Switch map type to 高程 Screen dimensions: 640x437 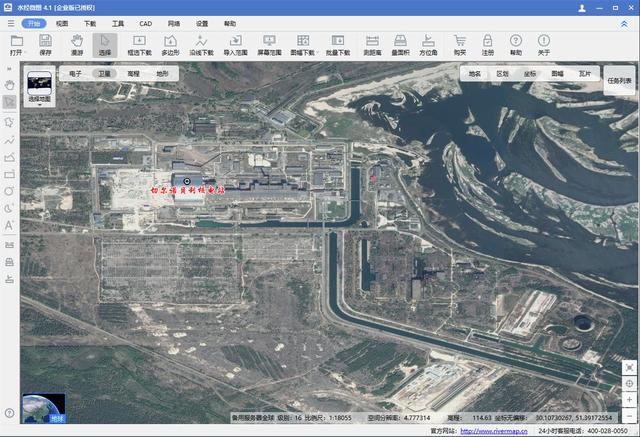133,73
